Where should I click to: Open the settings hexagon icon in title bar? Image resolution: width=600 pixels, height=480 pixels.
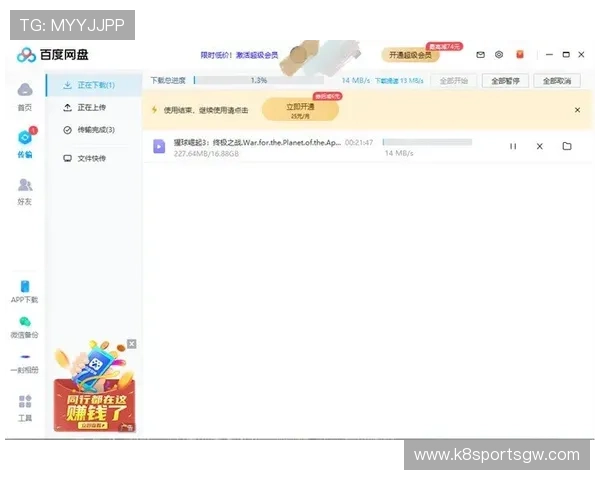(x=499, y=55)
